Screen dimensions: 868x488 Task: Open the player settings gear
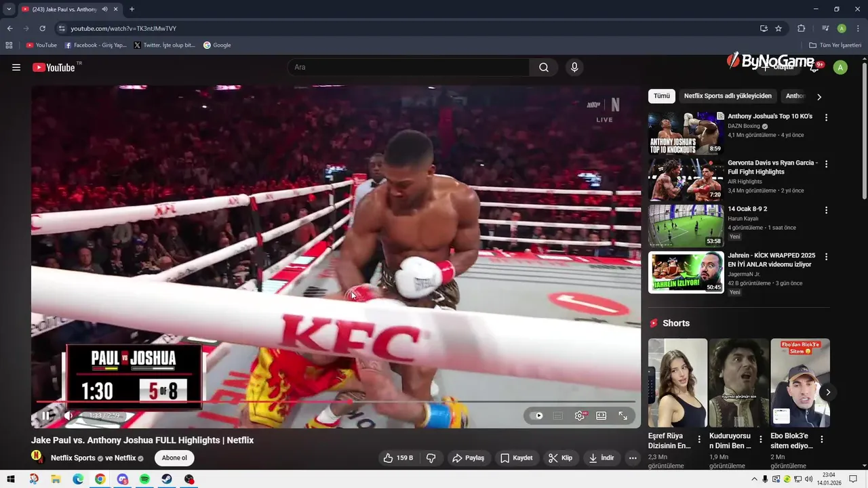click(580, 415)
